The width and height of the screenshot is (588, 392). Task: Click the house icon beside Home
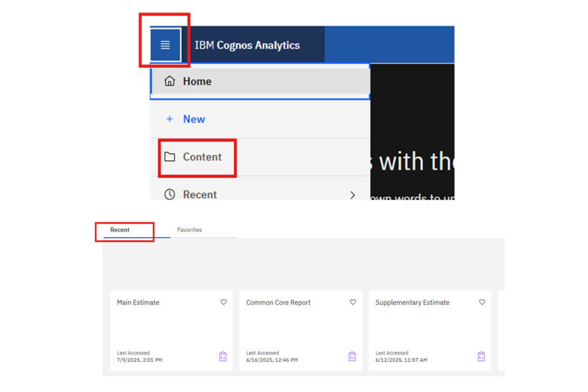170,81
